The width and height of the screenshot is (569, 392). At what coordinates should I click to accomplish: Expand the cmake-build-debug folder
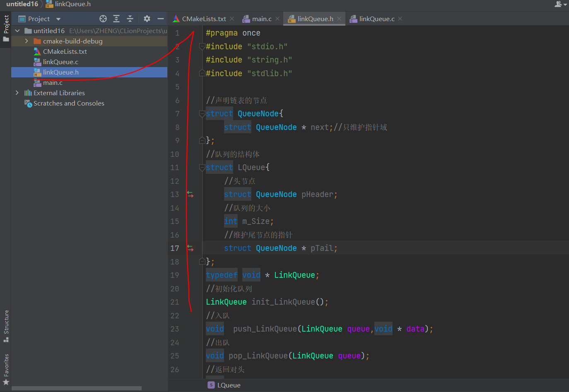pos(27,41)
